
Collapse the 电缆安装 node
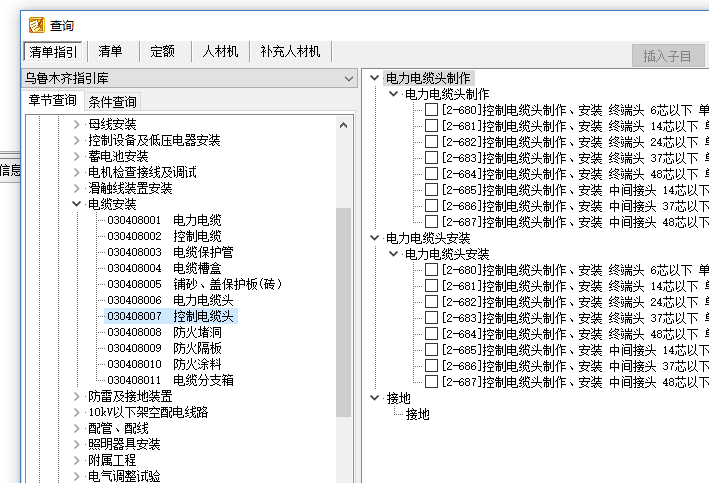tap(76, 204)
